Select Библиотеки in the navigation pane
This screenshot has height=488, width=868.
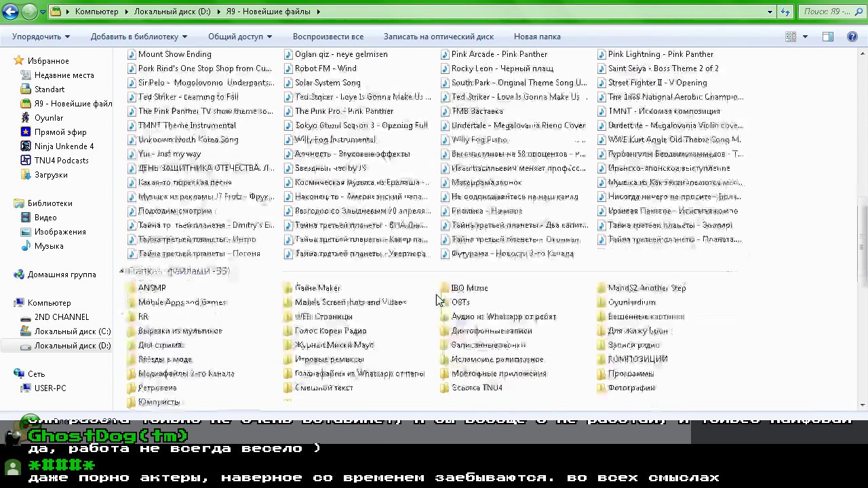pyautogui.click(x=50, y=203)
